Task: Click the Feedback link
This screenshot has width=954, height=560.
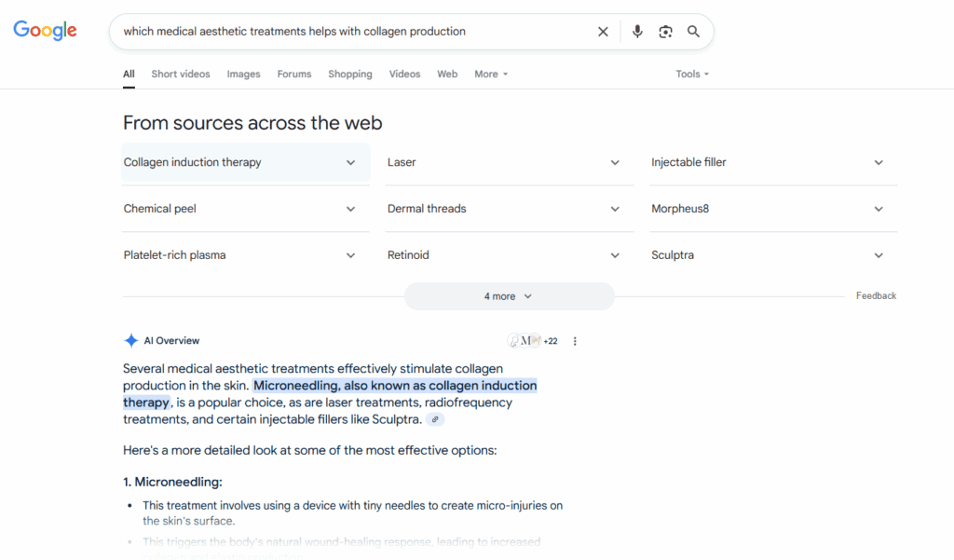Action: (x=876, y=295)
